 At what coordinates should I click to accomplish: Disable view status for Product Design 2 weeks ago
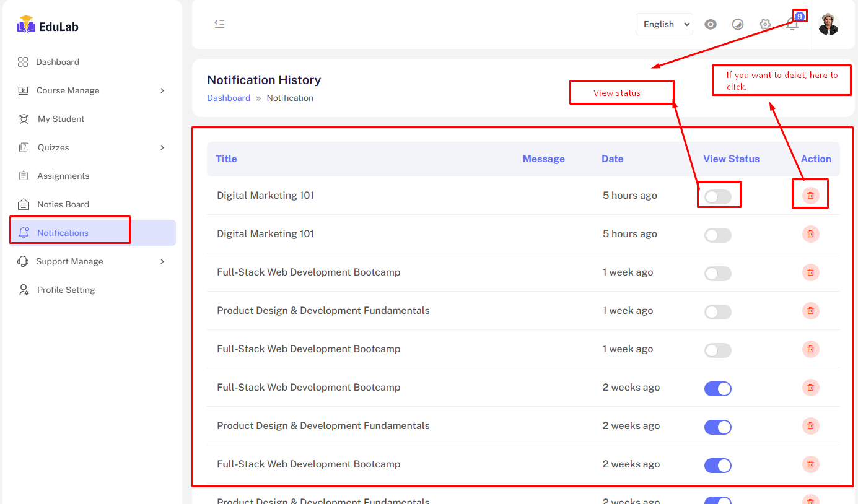pyautogui.click(x=717, y=427)
